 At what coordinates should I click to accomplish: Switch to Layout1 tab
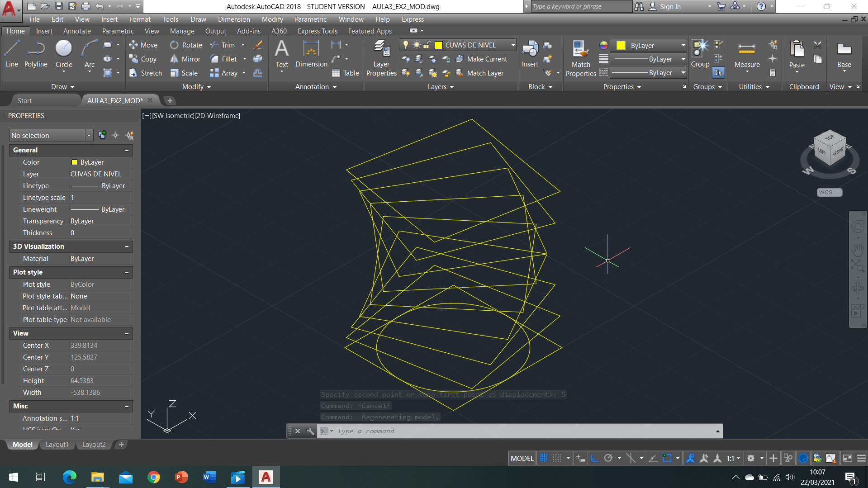pyautogui.click(x=57, y=445)
